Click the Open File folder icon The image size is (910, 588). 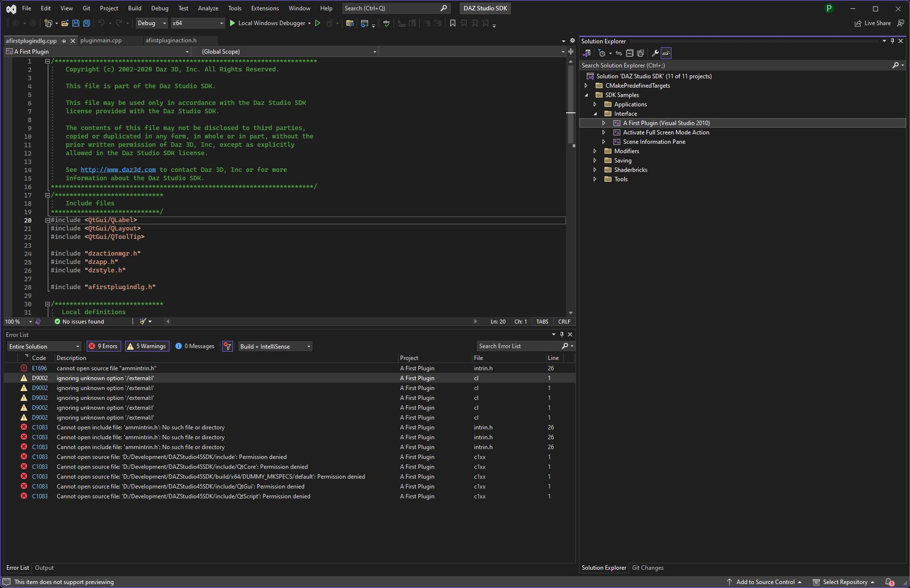[65, 23]
